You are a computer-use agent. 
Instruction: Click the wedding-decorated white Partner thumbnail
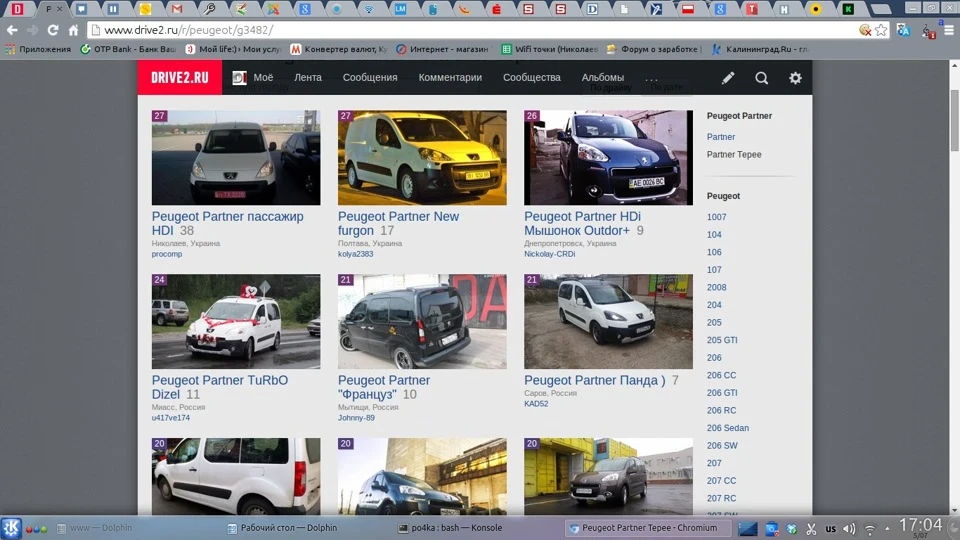pyautogui.click(x=236, y=321)
